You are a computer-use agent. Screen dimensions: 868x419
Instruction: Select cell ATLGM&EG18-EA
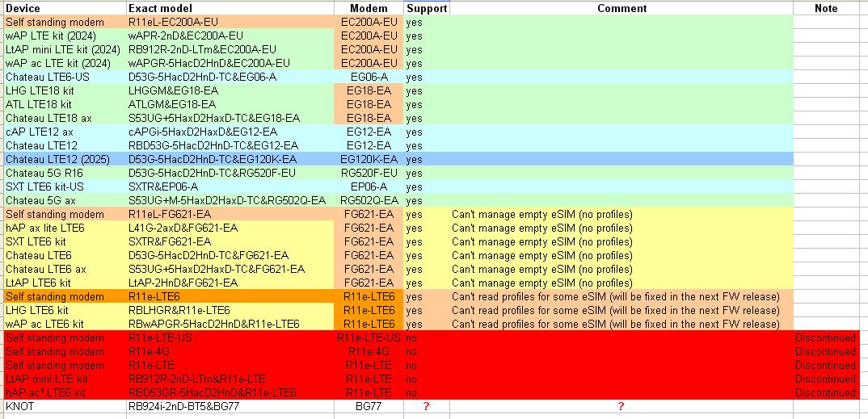230,104
